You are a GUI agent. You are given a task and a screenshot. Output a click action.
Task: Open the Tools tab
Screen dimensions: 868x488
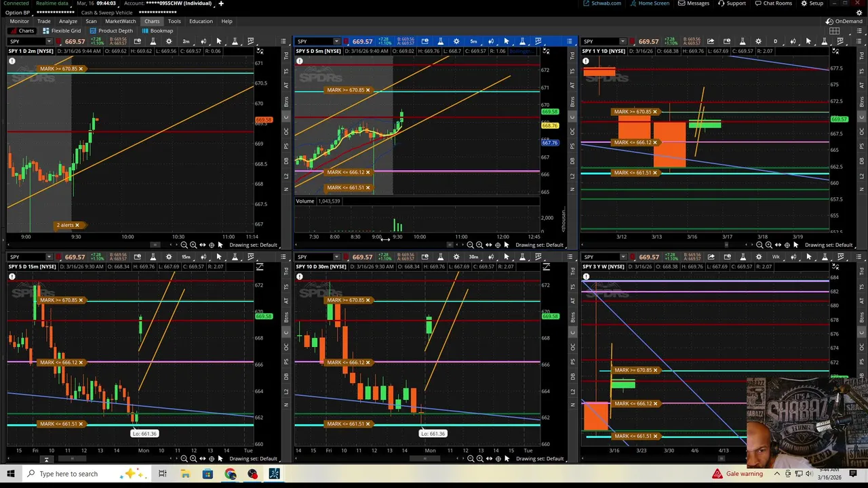174,21
